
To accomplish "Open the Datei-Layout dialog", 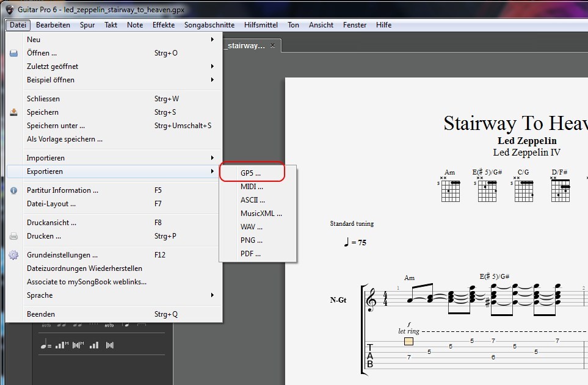I will (112, 204).
